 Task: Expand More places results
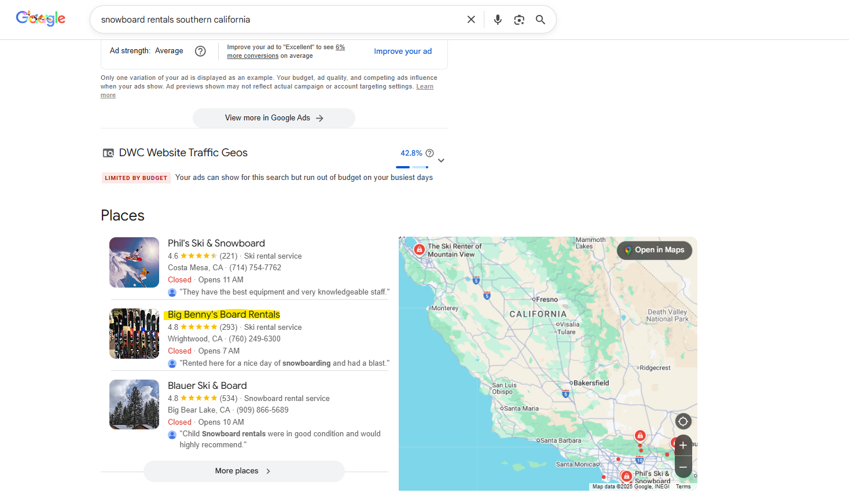tap(244, 471)
